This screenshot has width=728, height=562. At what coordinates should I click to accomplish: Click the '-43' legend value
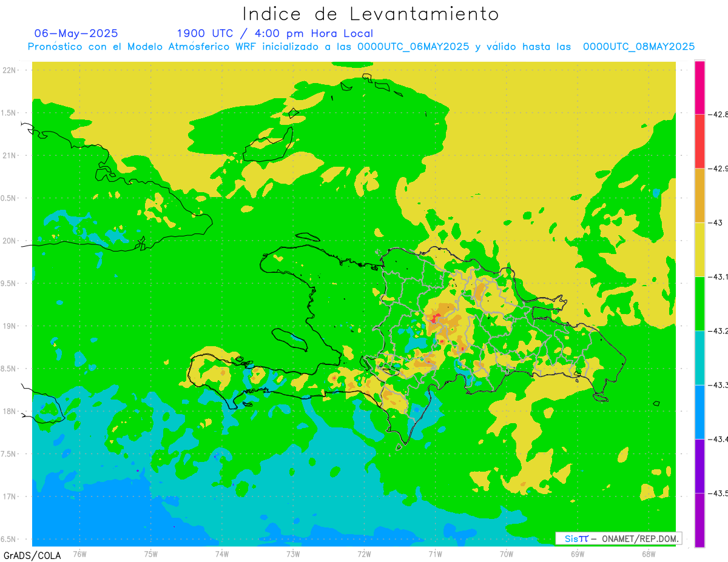[715, 222]
